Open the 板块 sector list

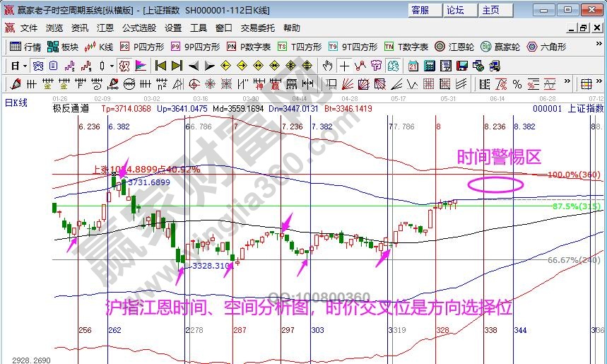click(62, 47)
